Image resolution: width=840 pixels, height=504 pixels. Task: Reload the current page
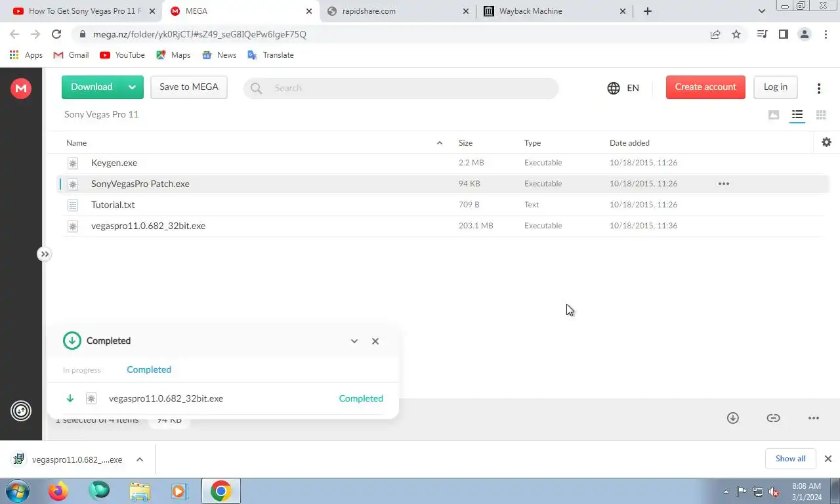[56, 34]
